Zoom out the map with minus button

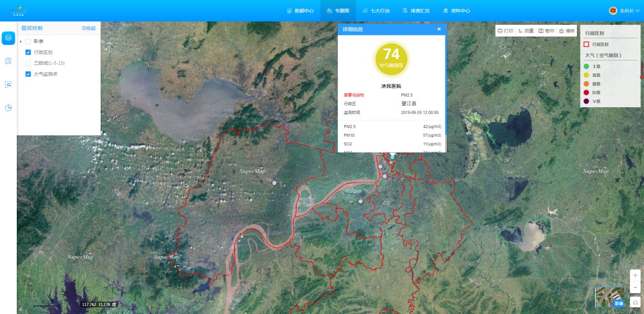click(635, 288)
